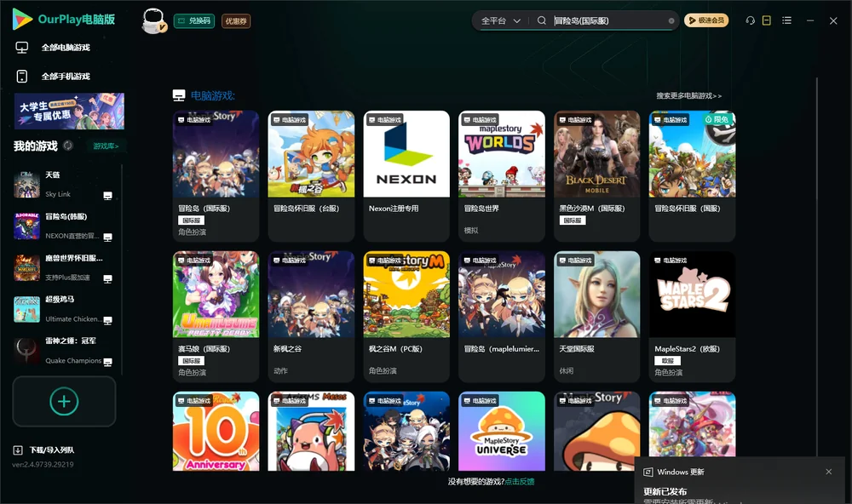Click the yellow mini-window mode icon
Viewport: 852px width, 504px height.
[x=767, y=20]
